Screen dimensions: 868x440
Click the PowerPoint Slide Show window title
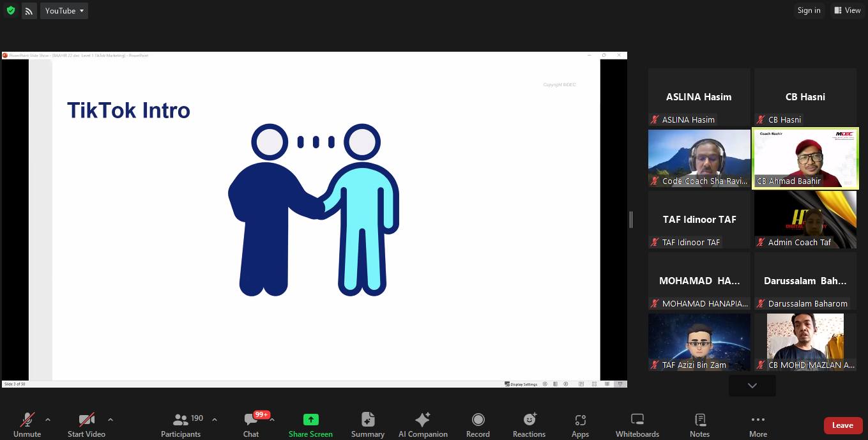(x=79, y=56)
